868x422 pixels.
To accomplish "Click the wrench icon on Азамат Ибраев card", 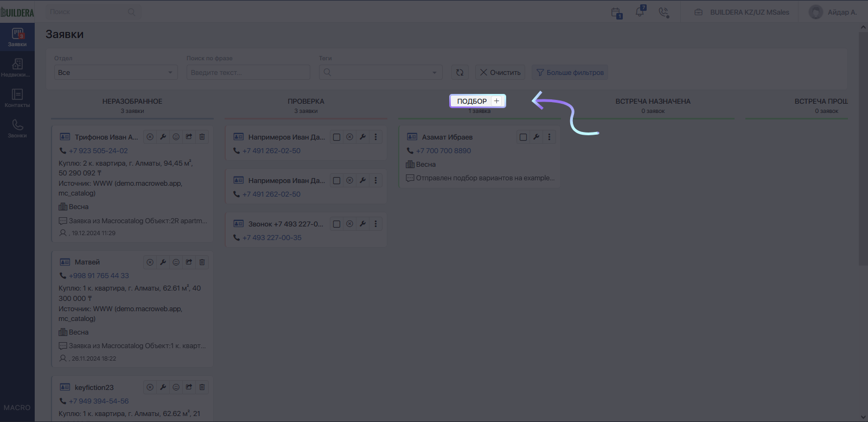I will [x=536, y=137].
